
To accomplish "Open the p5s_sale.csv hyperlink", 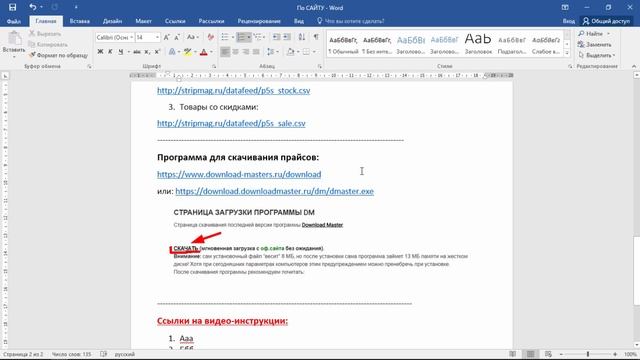I will point(231,123).
